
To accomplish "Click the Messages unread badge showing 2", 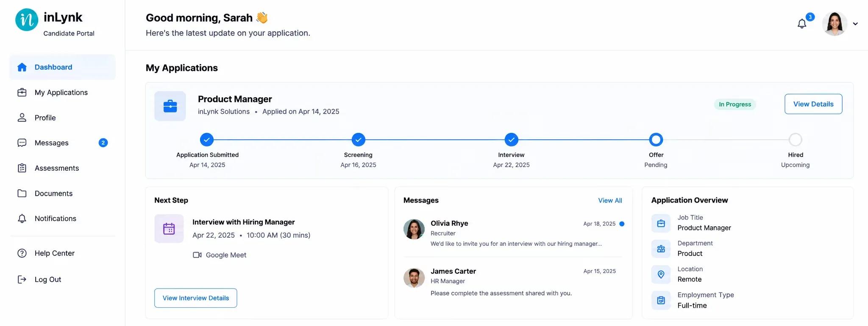I will click(x=103, y=143).
